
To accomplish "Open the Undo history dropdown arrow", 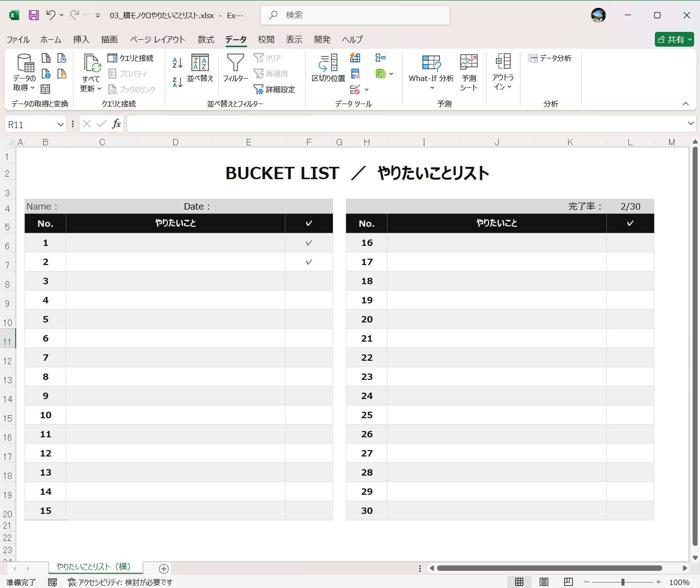I will click(61, 15).
